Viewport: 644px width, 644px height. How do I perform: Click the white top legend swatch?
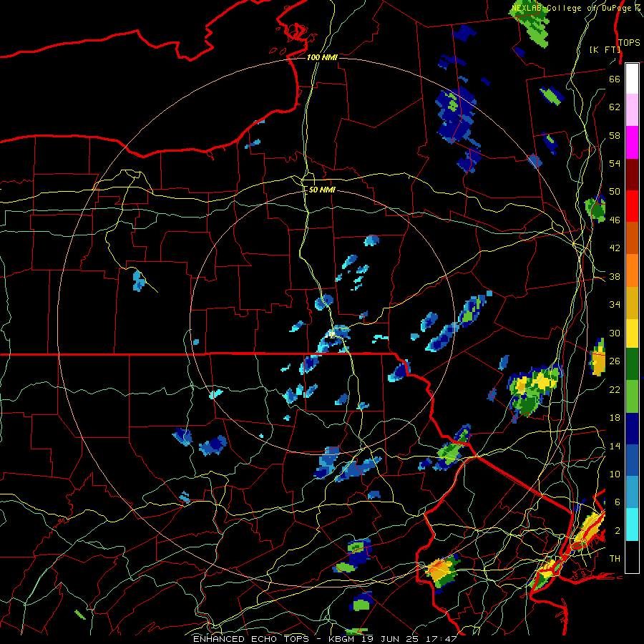[632, 79]
